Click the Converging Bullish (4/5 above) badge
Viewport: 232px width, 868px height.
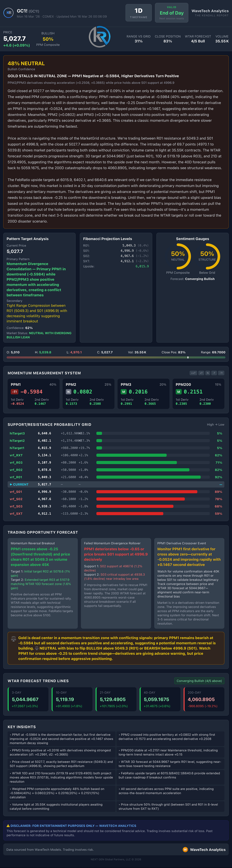tap(199, 681)
